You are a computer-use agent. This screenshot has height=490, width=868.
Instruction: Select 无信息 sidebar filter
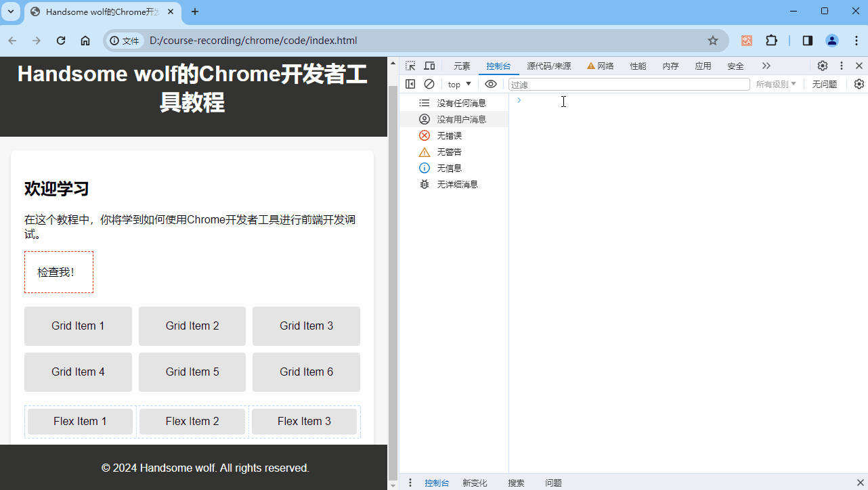pos(454,168)
